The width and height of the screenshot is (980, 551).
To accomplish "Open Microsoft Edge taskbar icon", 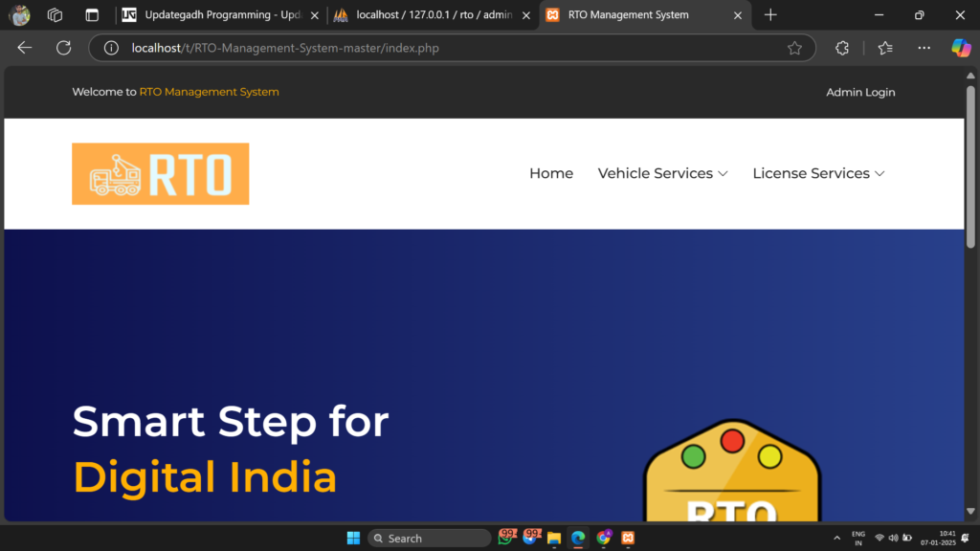I will (578, 538).
